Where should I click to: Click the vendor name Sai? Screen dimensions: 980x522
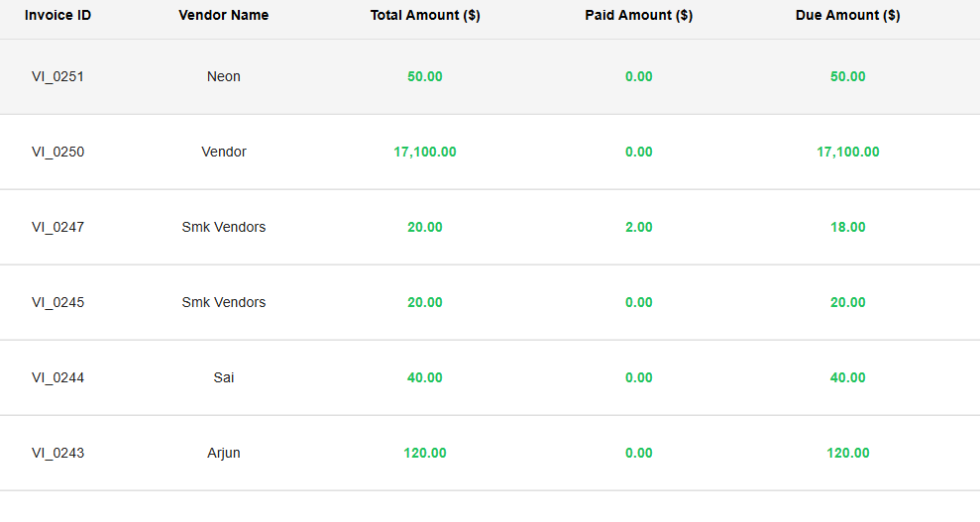224,377
